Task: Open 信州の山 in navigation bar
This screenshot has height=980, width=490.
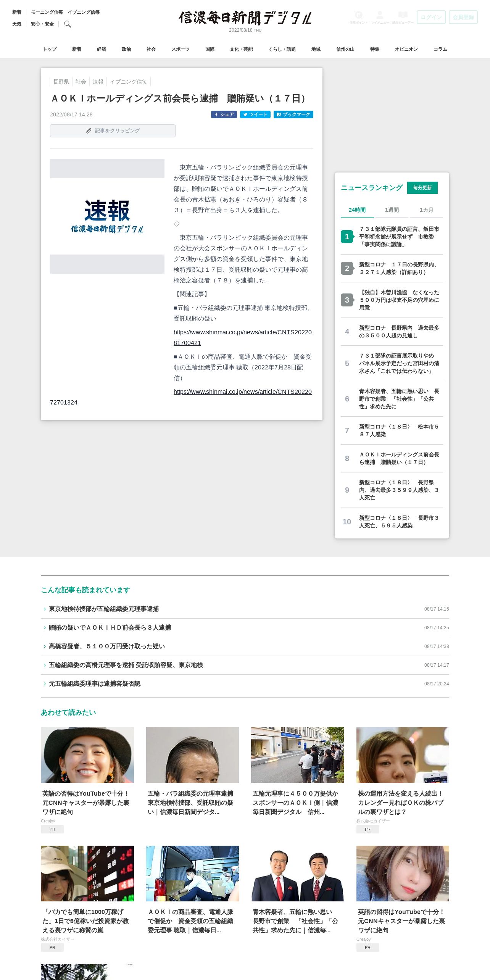Action: point(345,49)
